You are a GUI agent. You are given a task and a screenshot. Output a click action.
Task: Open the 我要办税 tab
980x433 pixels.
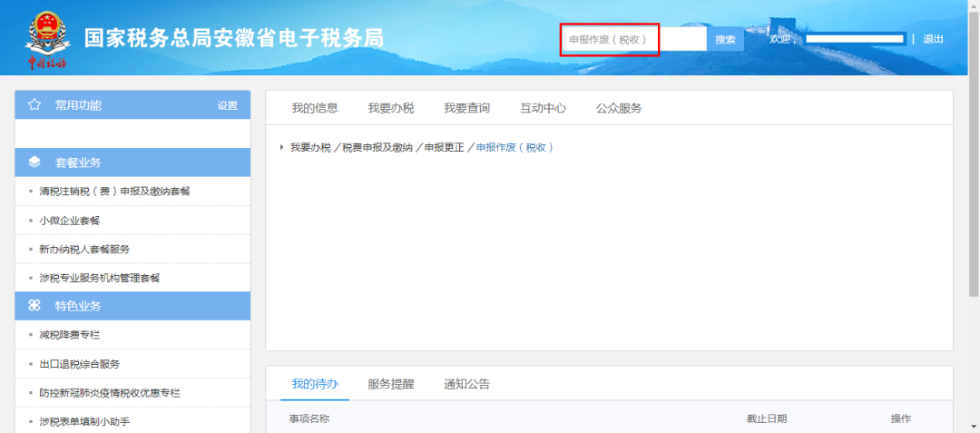[x=390, y=108]
